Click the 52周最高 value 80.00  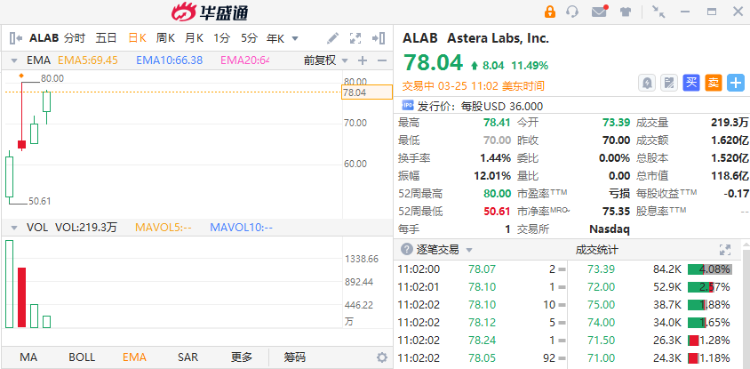497,193
